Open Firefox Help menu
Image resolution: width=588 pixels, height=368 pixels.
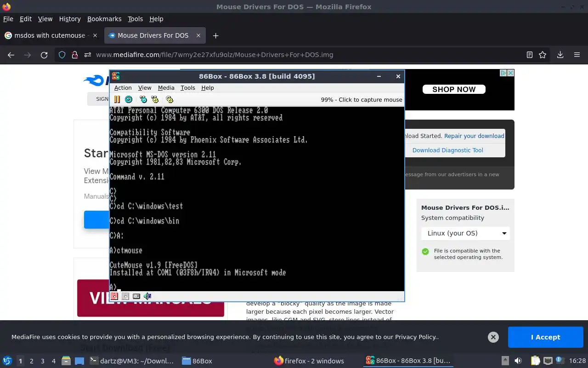[x=156, y=19]
